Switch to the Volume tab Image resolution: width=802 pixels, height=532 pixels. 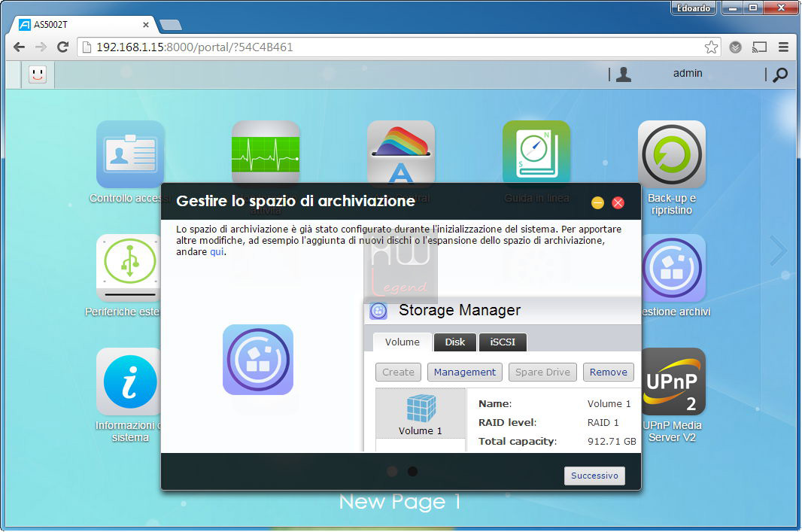click(x=402, y=342)
